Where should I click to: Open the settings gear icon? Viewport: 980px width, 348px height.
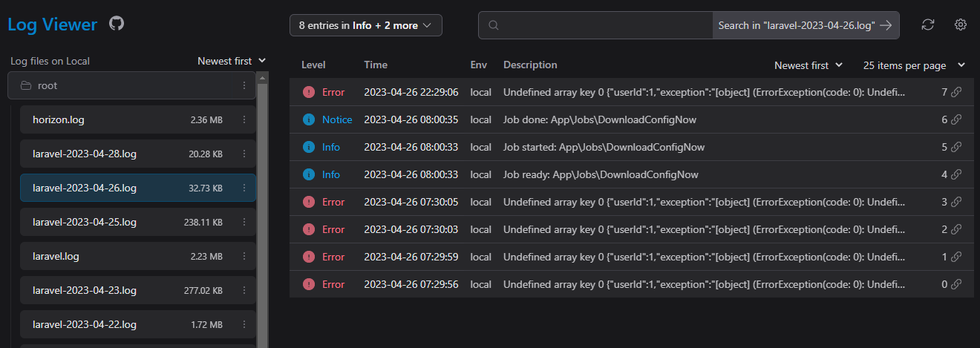[960, 24]
